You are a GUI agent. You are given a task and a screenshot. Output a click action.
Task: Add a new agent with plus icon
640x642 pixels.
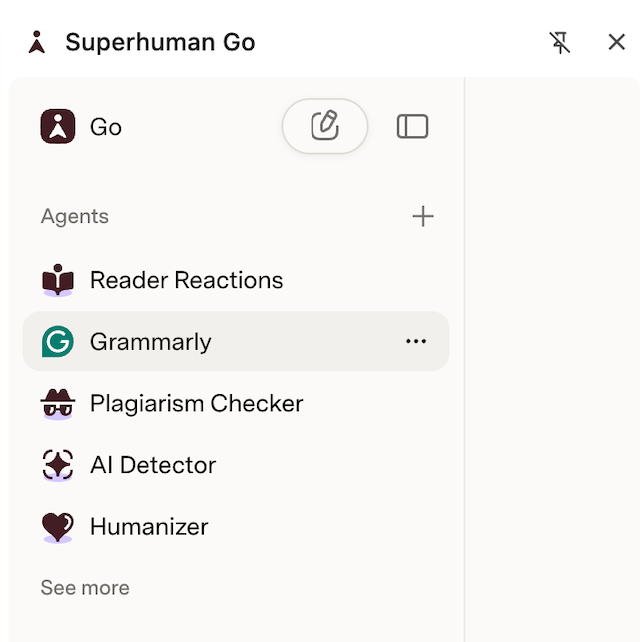(x=423, y=216)
